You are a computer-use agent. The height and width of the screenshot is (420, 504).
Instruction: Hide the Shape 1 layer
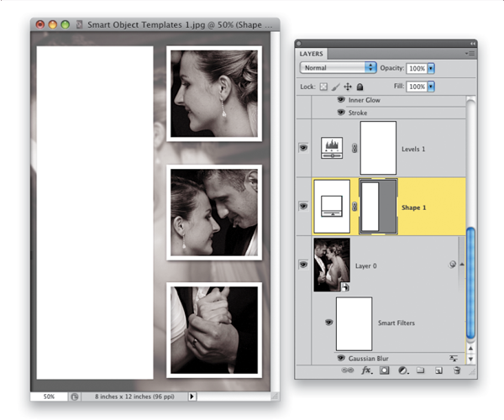tap(303, 206)
